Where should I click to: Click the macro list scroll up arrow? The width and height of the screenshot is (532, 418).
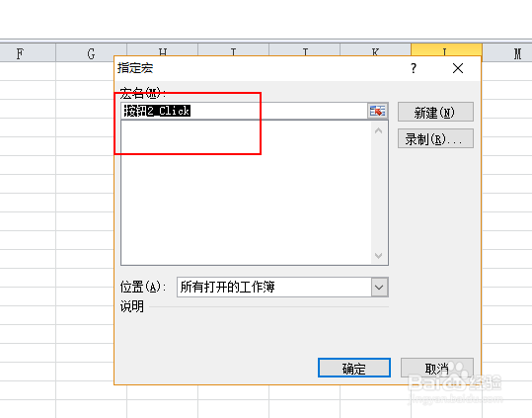pos(379,130)
